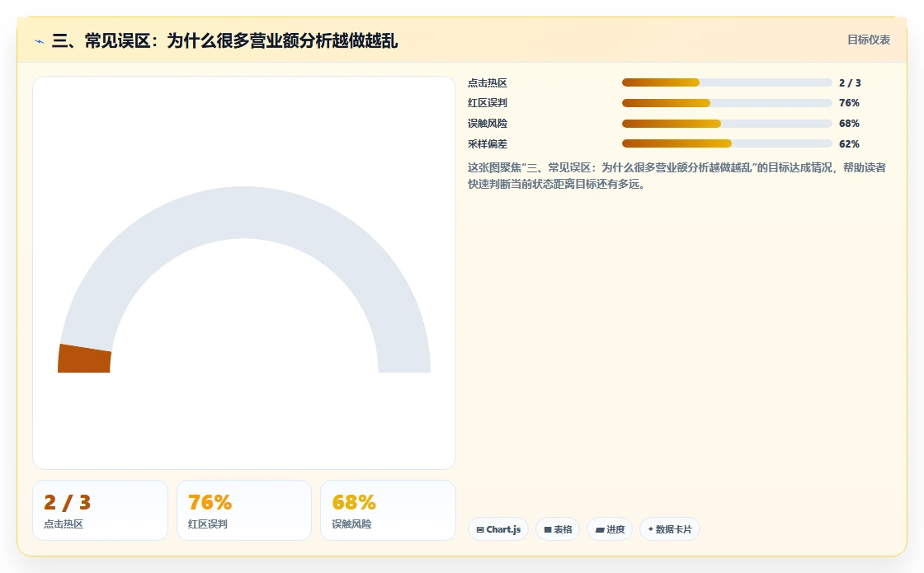Click the 点击热区 row label in the list
The height and width of the screenshot is (573, 924).
(x=488, y=83)
